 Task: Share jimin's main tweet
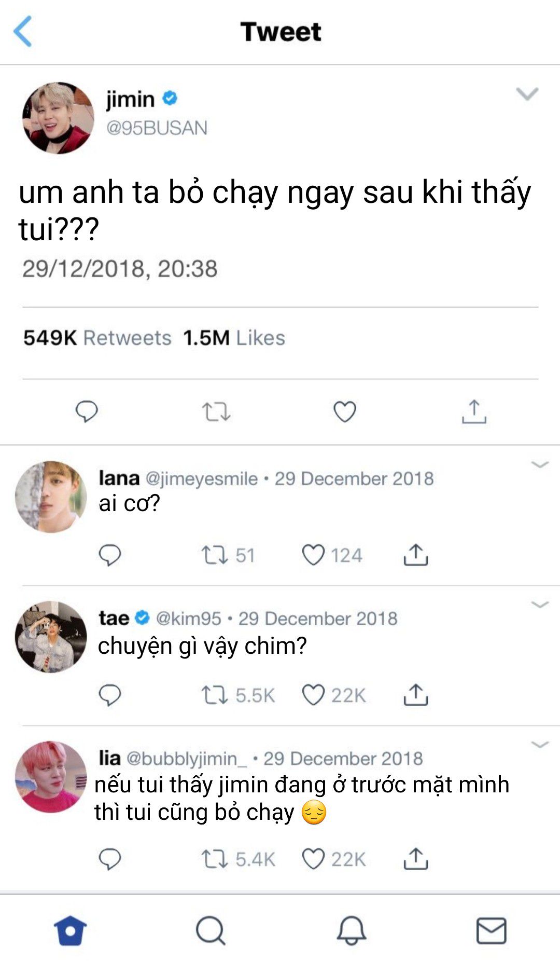[474, 412]
